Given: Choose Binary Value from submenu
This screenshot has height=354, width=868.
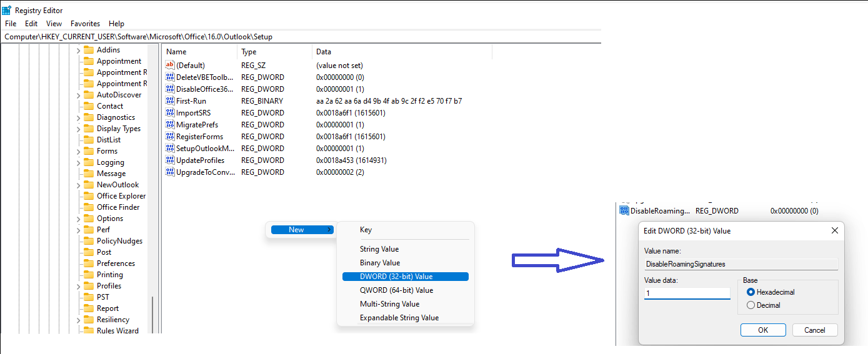Looking at the screenshot, I should pyautogui.click(x=406, y=263).
